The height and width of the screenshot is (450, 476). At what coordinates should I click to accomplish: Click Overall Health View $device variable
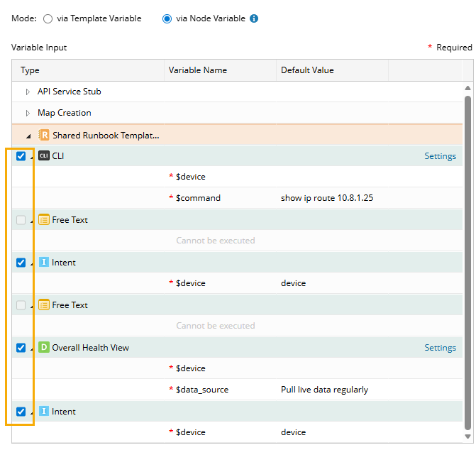click(191, 368)
